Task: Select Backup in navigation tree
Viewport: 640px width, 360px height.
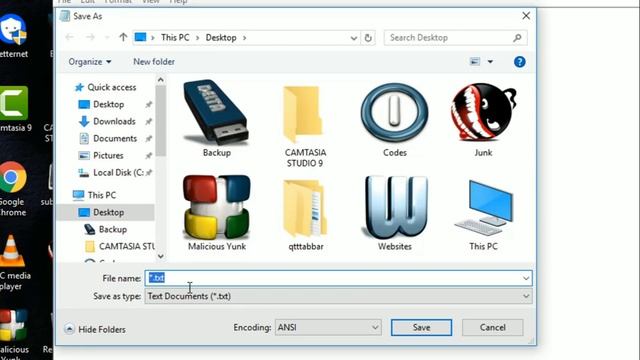Action: (x=105, y=229)
